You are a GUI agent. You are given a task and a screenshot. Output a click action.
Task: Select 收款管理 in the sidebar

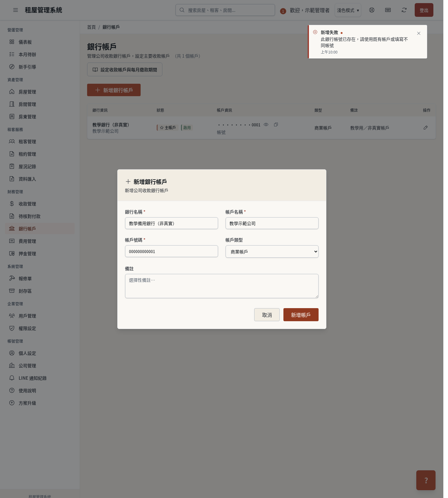[x=40, y=204]
